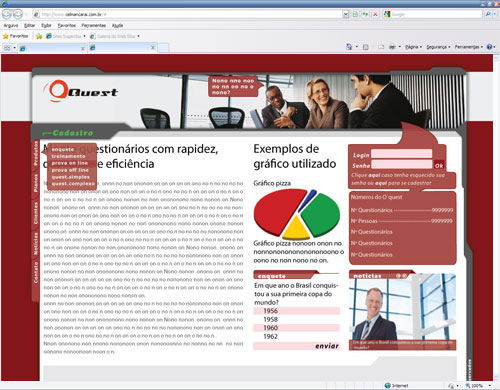This screenshot has width=500, height=390.
Task: Click the Favoritos star icon
Action: (6, 36)
